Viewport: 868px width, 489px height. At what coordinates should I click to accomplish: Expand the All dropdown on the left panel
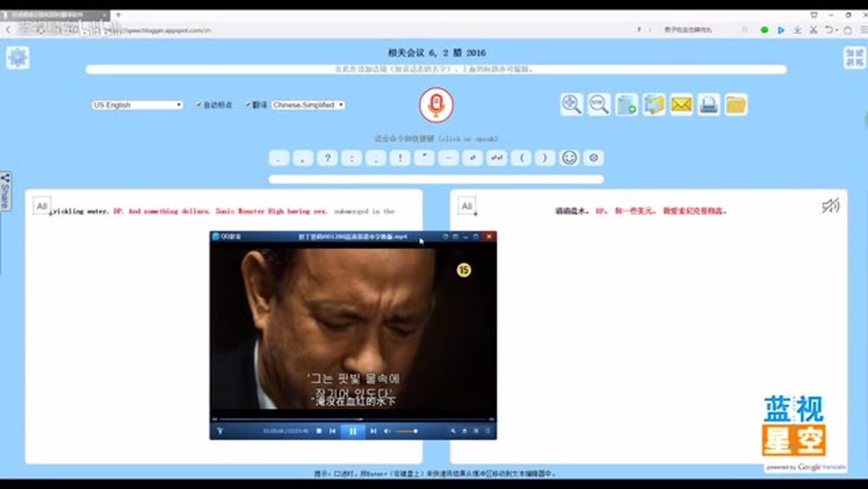click(42, 206)
